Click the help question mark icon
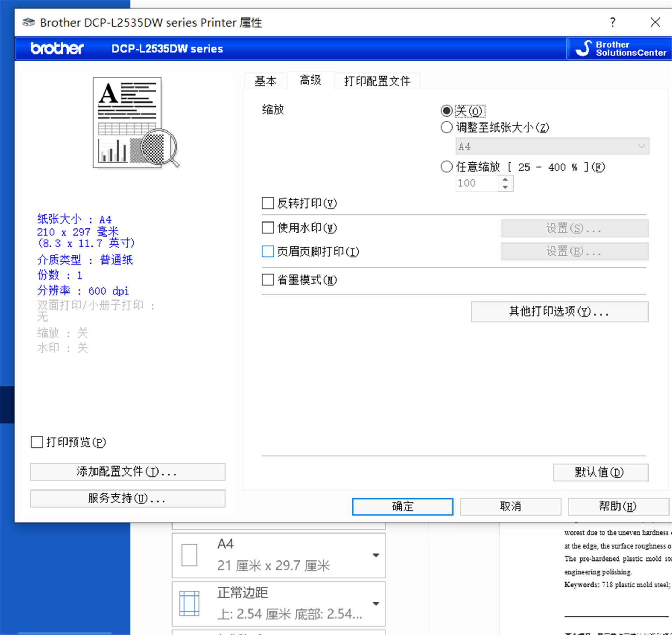 (612, 22)
